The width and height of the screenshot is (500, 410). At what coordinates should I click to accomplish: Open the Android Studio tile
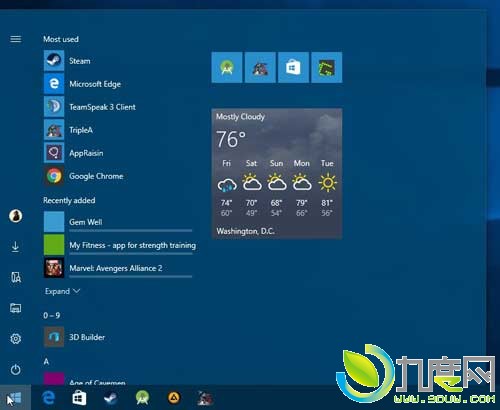(x=227, y=67)
